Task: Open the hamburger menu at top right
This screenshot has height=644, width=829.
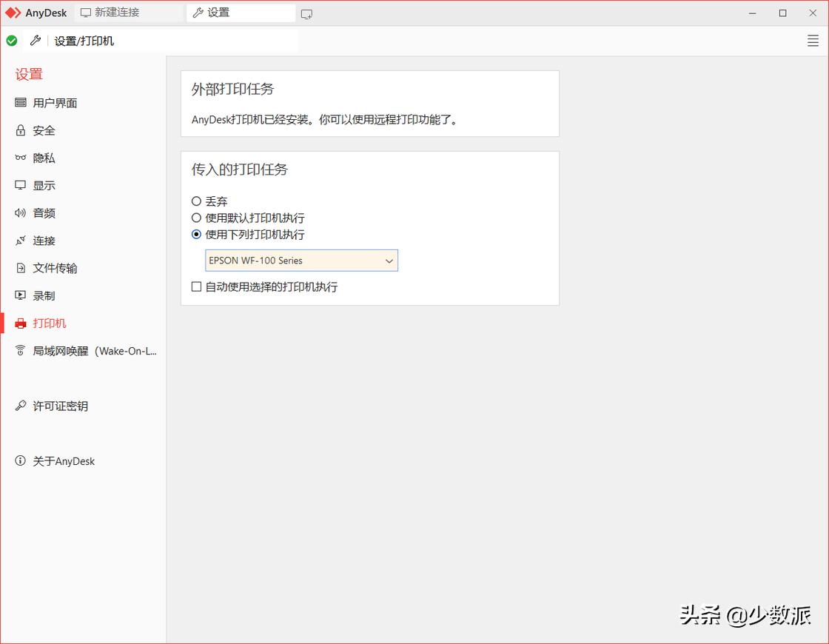Action: [x=813, y=41]
